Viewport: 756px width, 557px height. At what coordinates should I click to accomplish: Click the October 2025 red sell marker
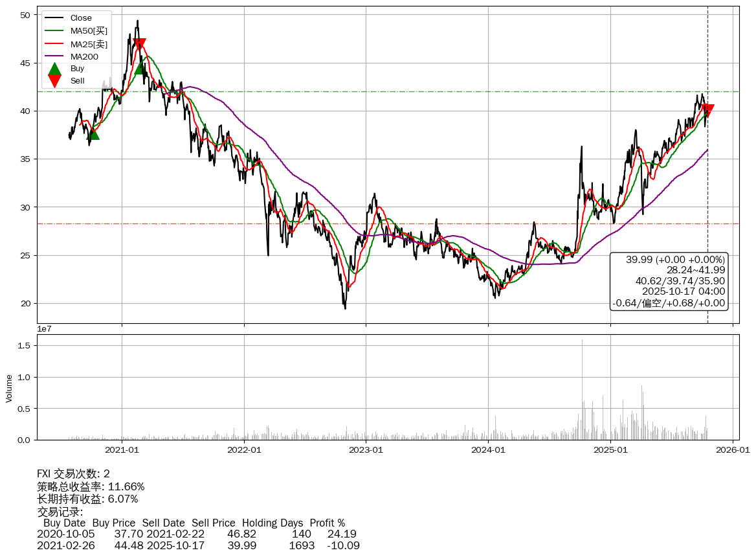point(707,111)
